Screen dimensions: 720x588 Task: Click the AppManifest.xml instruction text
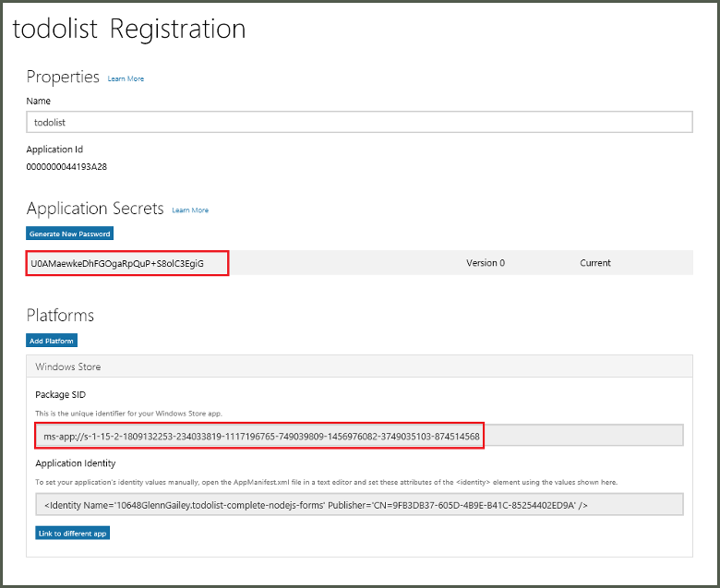point(326,482)
